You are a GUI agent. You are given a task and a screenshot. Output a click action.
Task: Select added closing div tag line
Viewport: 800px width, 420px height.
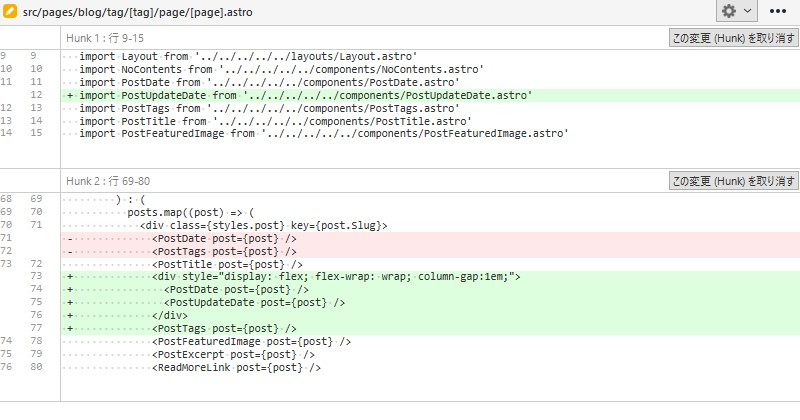172,315
